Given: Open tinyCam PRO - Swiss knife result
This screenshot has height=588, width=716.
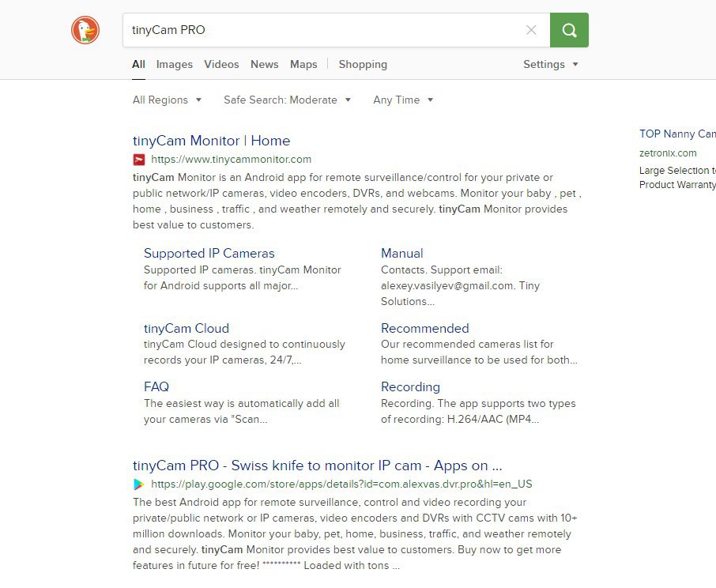Looking at the screenshot, I should [x=318, y=465].
